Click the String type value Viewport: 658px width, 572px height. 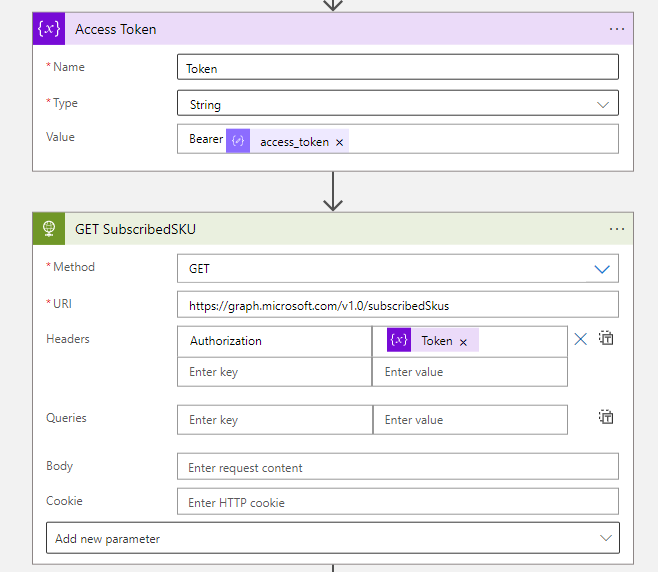tap(205, 105)
